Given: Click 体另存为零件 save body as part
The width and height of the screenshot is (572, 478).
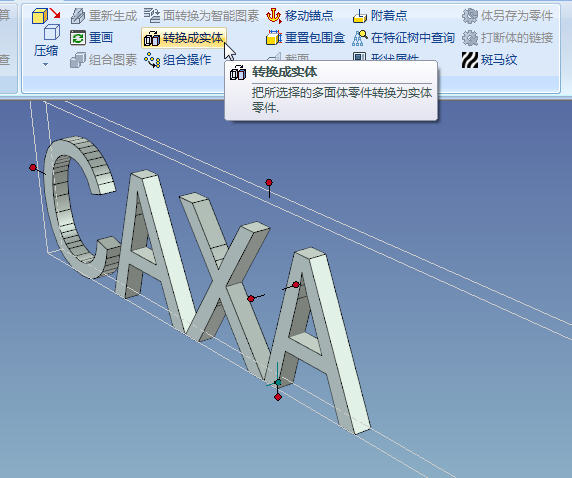Looking at the screenshot, I should click(507, 16).
